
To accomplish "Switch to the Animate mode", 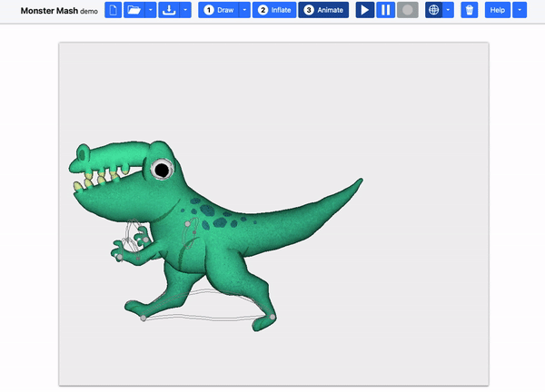I will pos(323,10).
